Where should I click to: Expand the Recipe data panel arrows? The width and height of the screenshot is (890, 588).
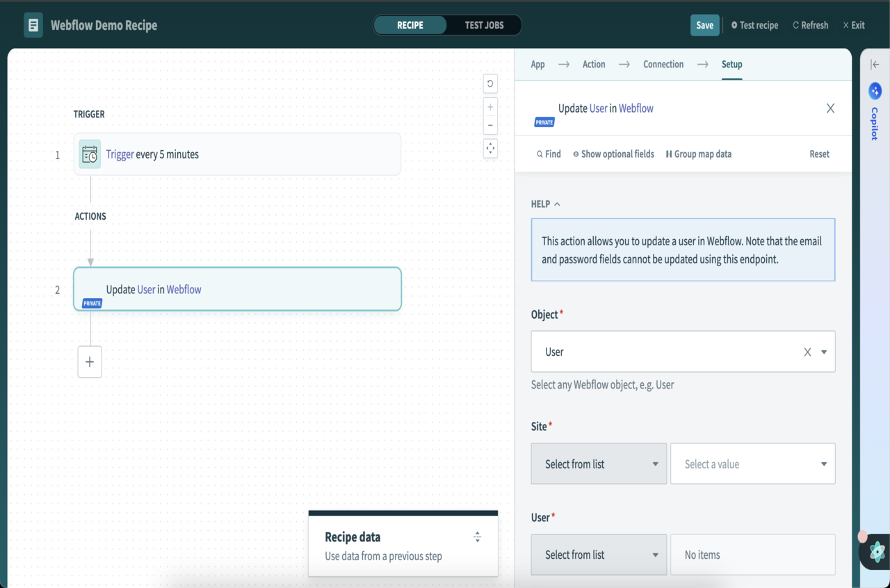477,537
